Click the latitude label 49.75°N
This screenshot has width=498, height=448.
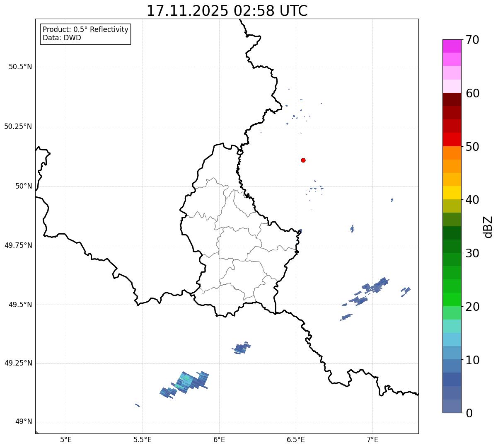coord(18,245)
